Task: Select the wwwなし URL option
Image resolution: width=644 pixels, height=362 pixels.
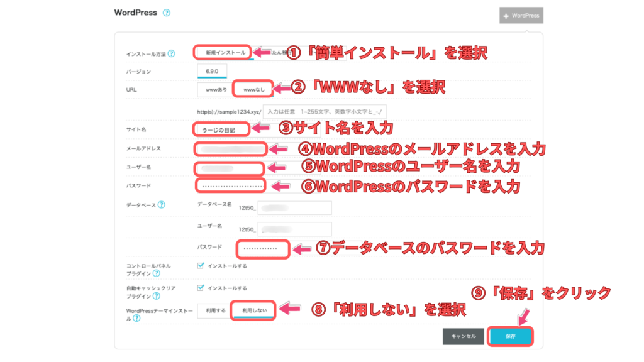Action: 252,90
